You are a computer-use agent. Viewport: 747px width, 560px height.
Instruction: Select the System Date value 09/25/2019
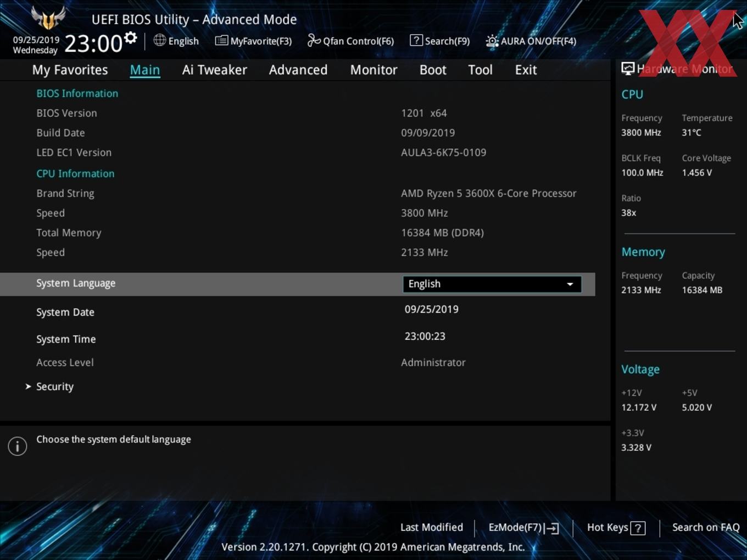[432, 309]
